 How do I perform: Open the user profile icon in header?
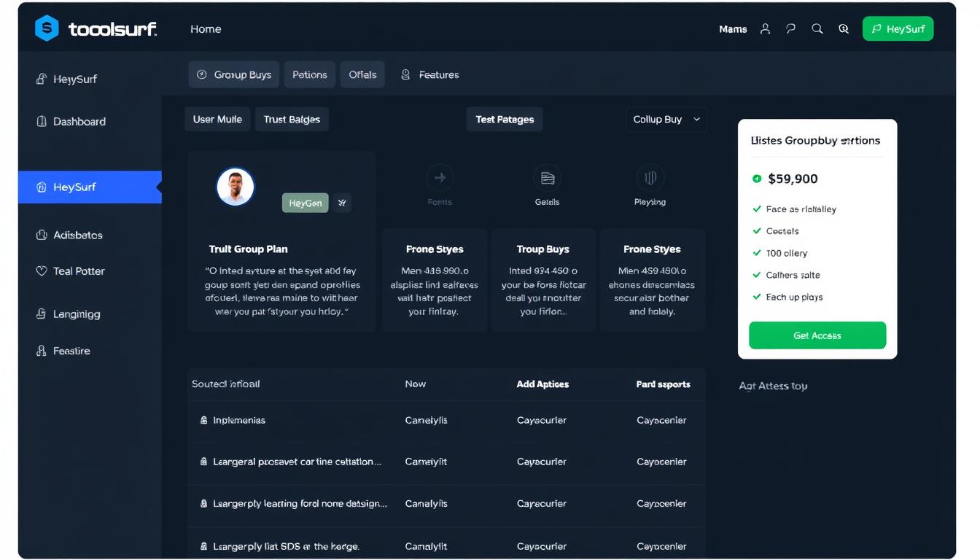765,29
